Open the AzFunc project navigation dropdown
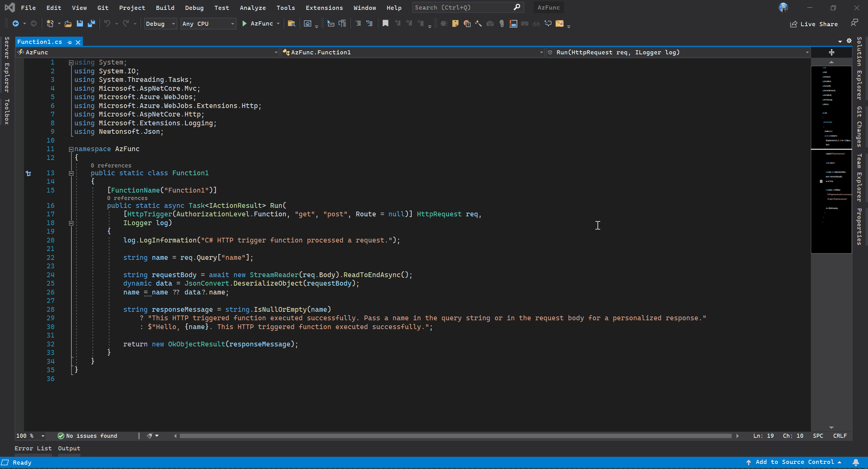The height and width of the screenshot is (469, 868). pos(147,52)
